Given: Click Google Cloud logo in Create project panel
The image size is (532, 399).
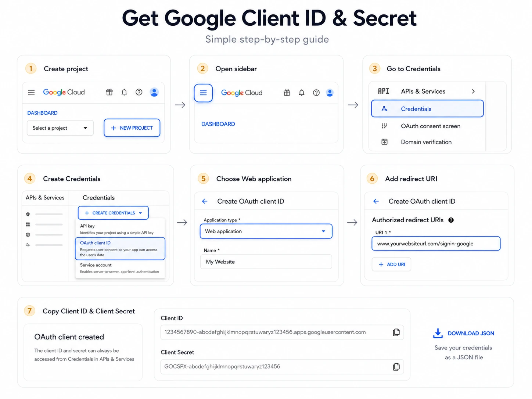Looking at the screenshot, I should 64,92.
